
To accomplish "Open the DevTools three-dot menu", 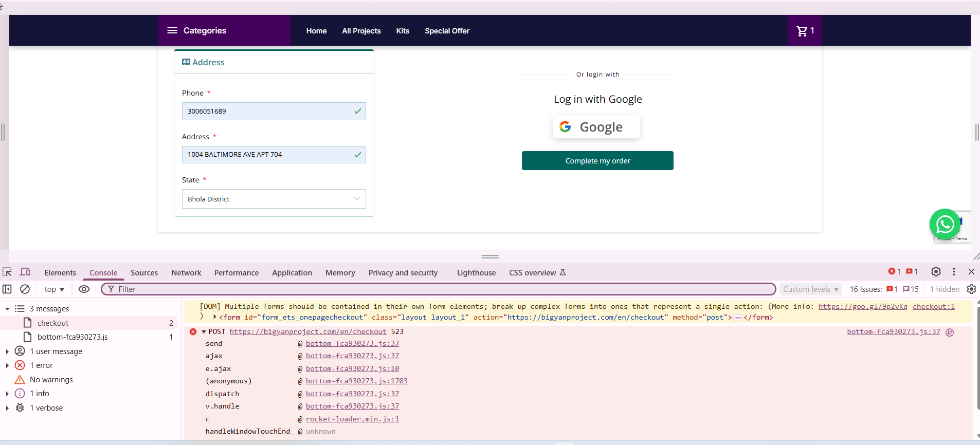I will coord(954,272).
